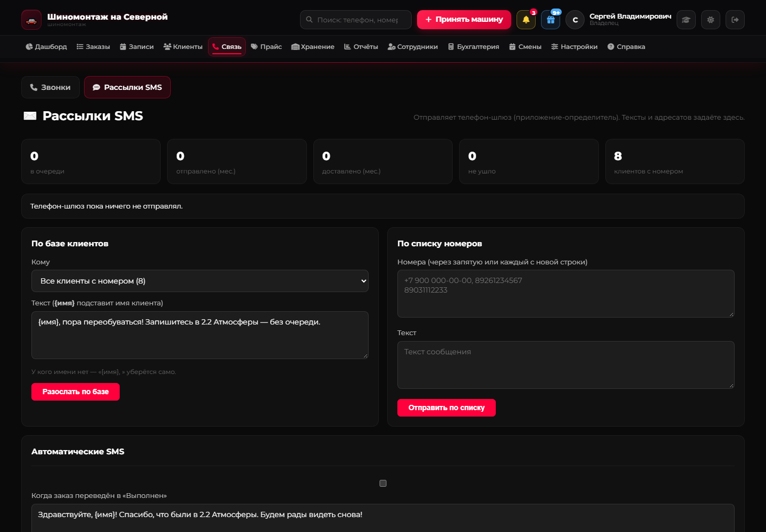Focus the search field Поиск: телефон
The image size is (766, 532).
356,20
